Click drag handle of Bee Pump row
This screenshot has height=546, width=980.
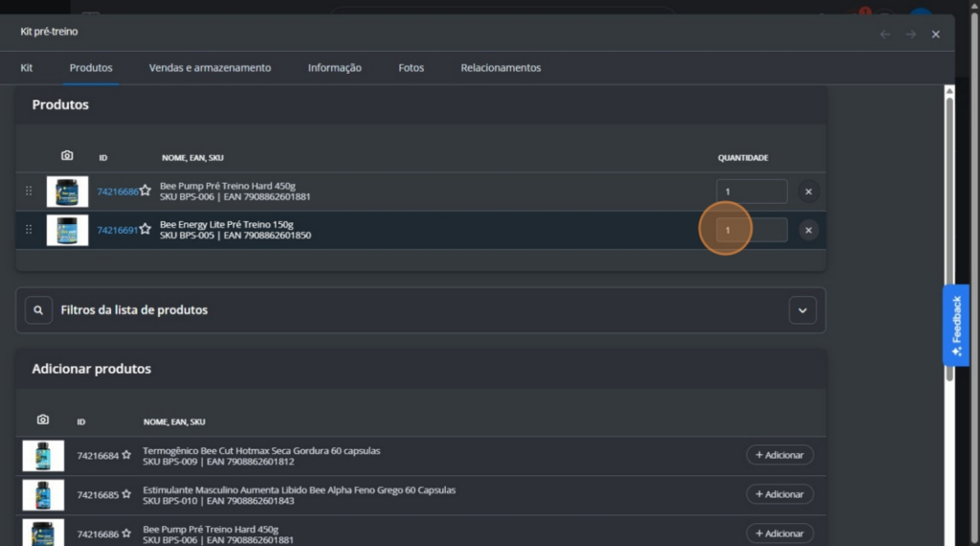point(29,191)
